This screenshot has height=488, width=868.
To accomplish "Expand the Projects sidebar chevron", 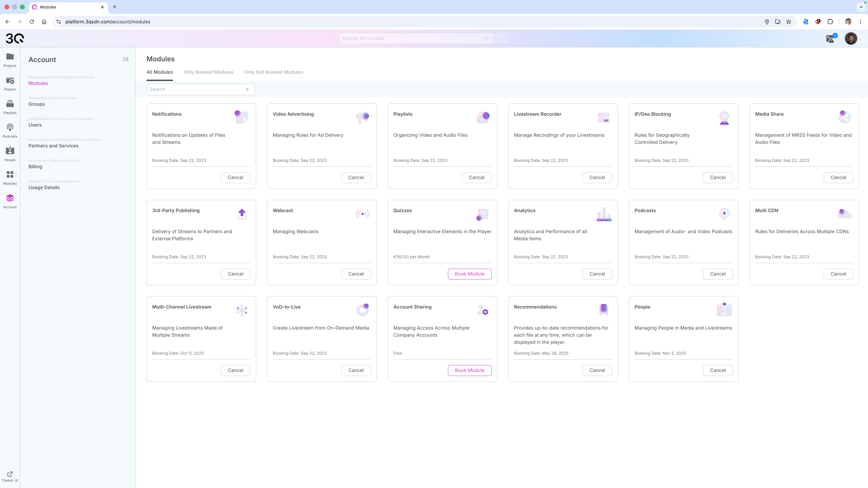I will click(16, 57).
